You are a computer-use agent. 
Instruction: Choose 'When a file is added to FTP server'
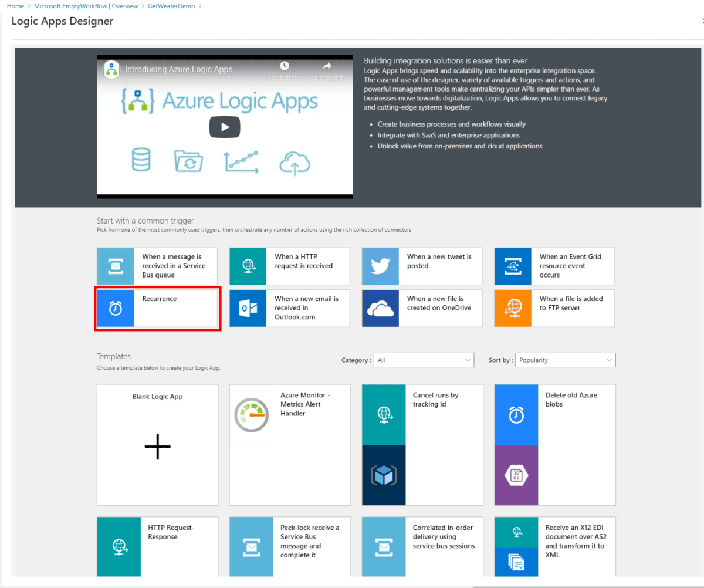(555, 309)
